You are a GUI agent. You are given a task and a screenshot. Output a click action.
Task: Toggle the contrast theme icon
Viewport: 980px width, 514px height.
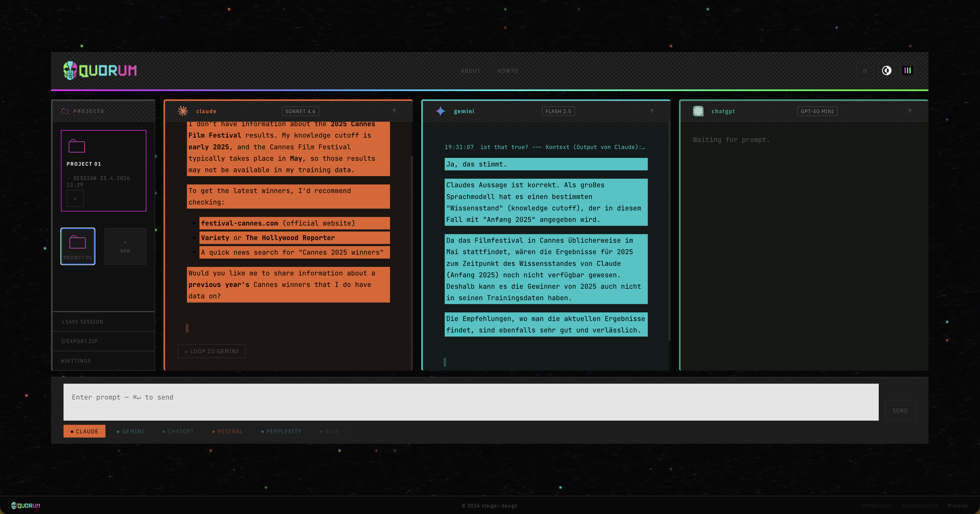(x=887, y=70)
